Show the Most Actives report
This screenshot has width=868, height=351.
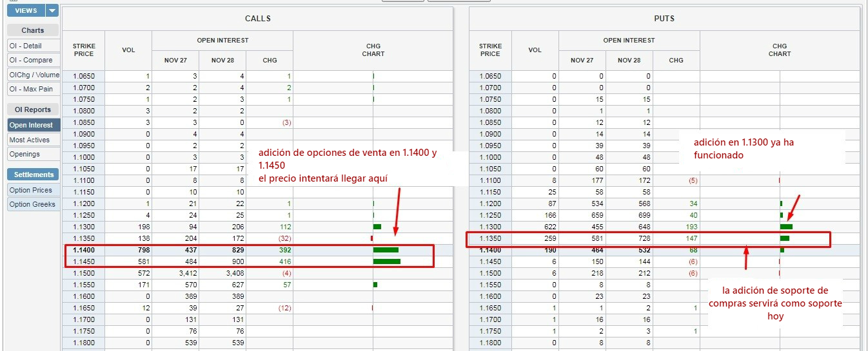click(x=30, y=140)
